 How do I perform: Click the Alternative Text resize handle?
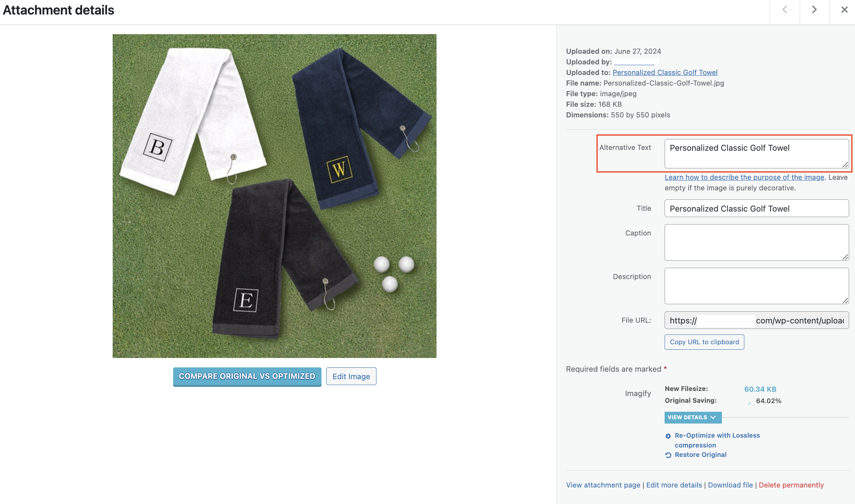point(845,165)
